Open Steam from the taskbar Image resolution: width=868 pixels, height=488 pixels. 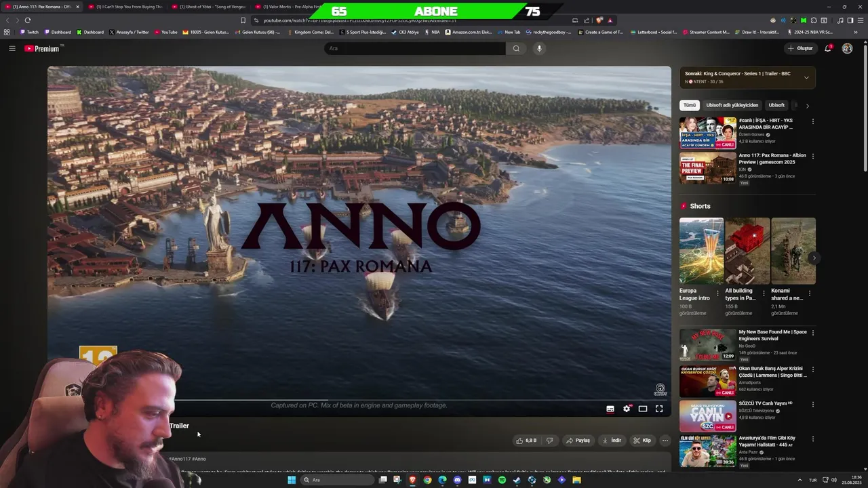pos(517,480)
